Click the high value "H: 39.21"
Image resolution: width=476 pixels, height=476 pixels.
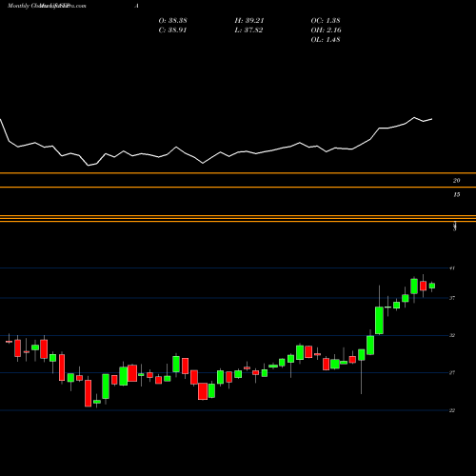click(249, 21)
